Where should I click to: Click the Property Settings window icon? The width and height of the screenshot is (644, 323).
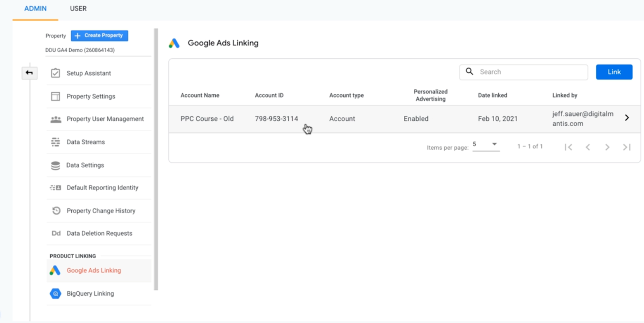(56, 97)
